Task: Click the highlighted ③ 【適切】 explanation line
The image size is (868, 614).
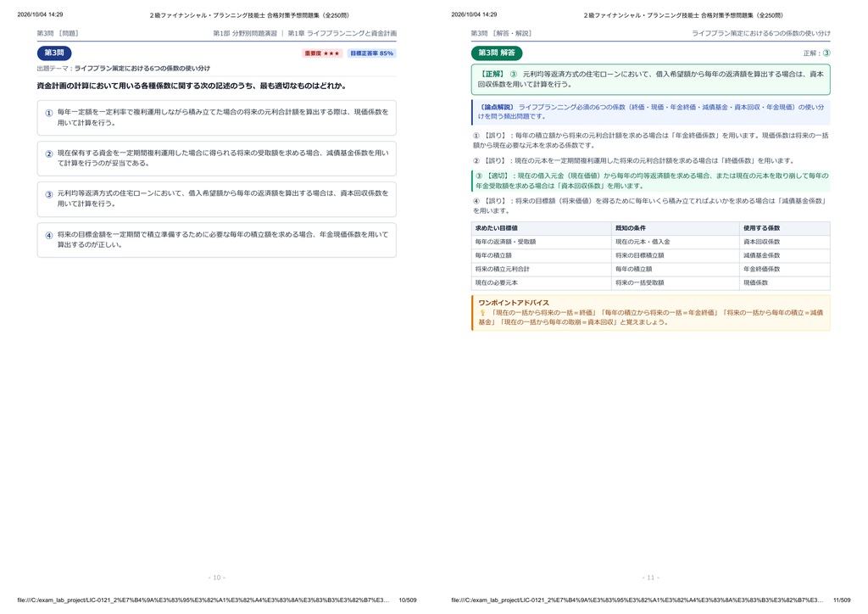Action: pyautogui.click(x=650, y=181)
